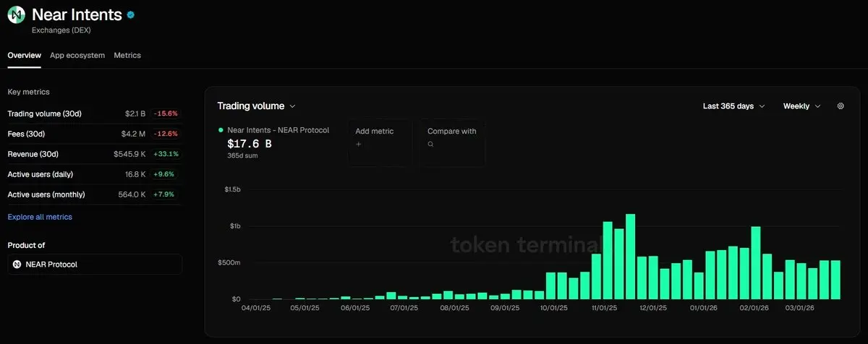Click the $500m y-axis label
Viewport: 868px width, 344px height.
229,262
